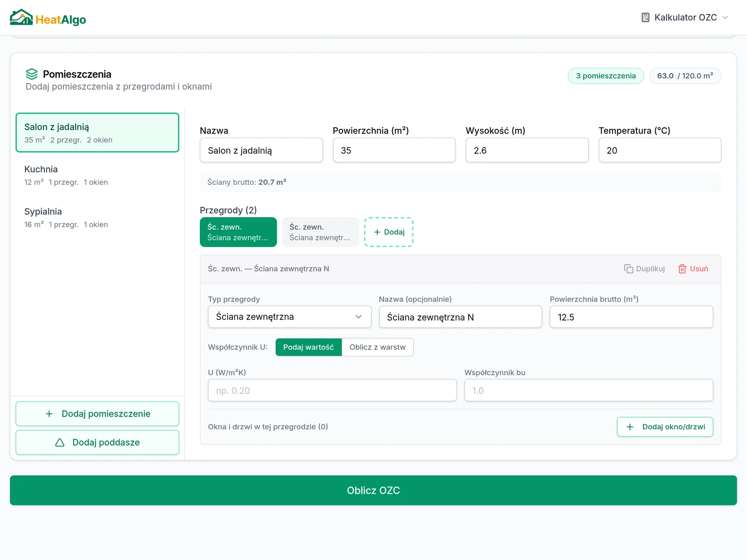747x560 pixels.
Task: Expand the Typ przegrody dropdown
Action: (x=289, y=317)
